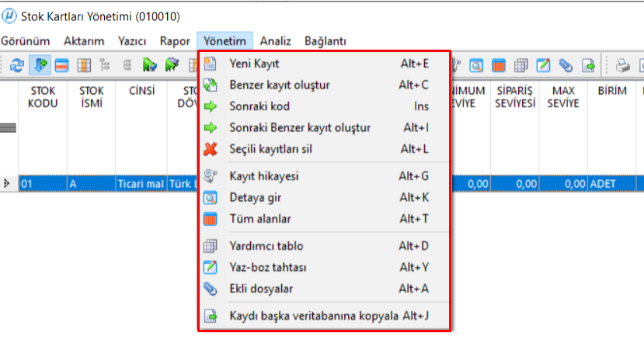644x357 pixels.
Task: Click the magnifier detail window toolbar icon
Action: [x=476, y=65]
